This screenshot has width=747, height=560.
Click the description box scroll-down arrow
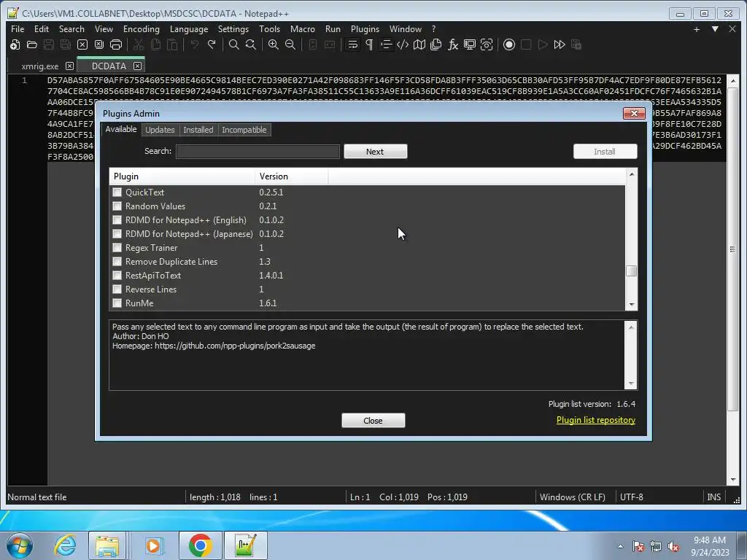click(x=631, y=384)
